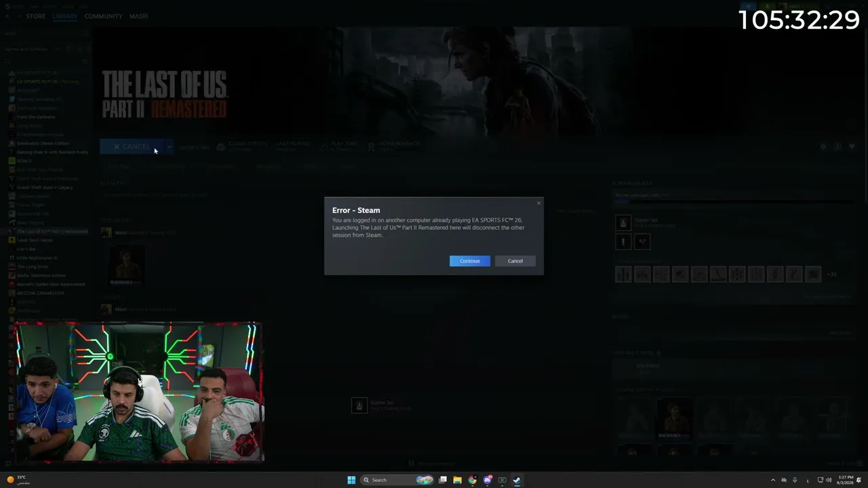The image size is (868, 488).
Task: Switch to the LIBRARY tab
Action: [x=65, y=16]
